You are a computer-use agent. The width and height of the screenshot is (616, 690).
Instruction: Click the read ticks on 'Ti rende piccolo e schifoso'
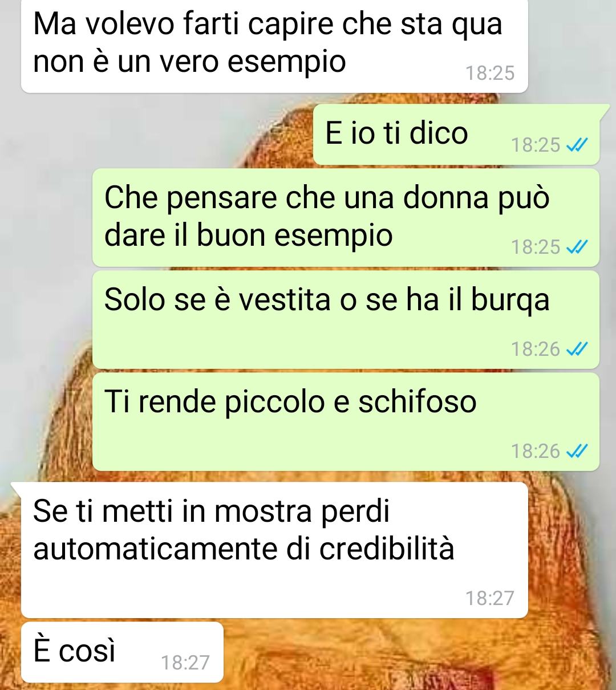(577, 451)
